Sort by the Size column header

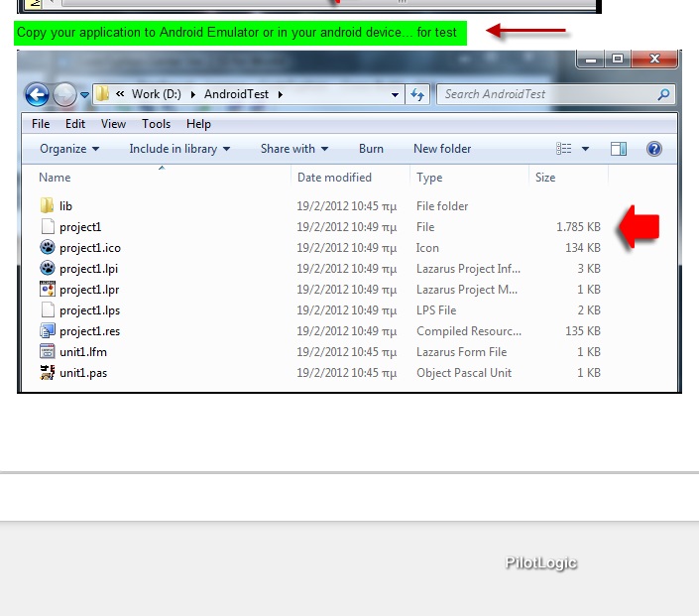[545, 178]
